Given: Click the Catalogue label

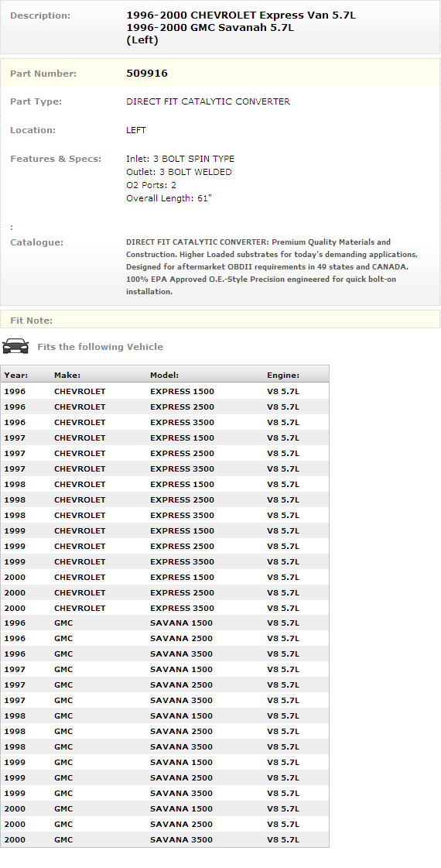Looking at the screenshot, I should [x=36, y=242].
